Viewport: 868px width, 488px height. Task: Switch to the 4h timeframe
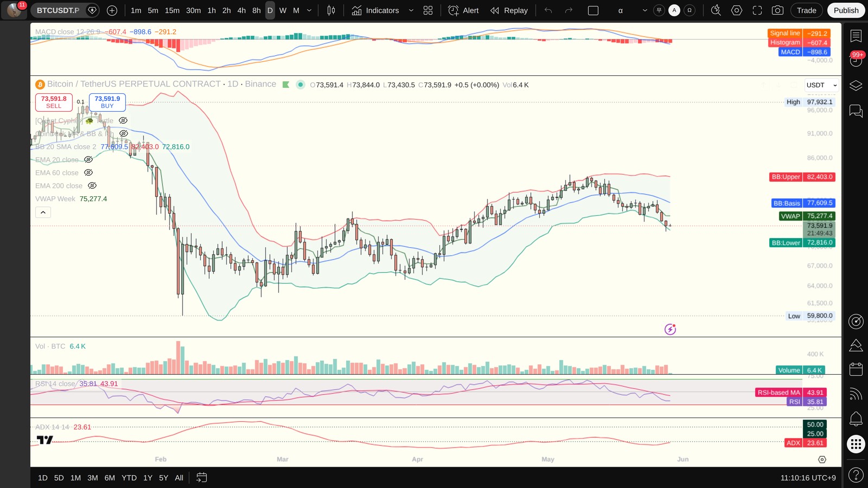[x=241, y=10]
